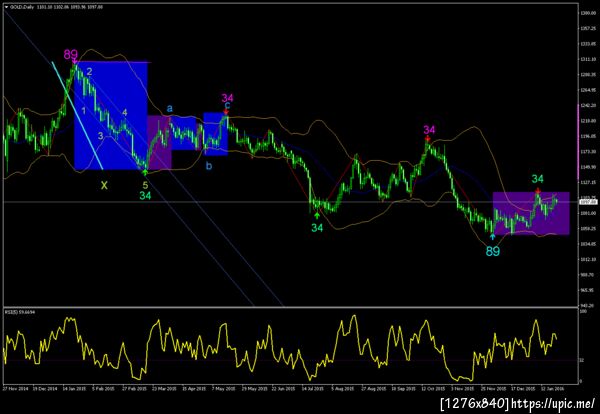Click the 14 Jan 2015 date label
The width and height of the screenshot is (600, 414).
click(75, 388)
